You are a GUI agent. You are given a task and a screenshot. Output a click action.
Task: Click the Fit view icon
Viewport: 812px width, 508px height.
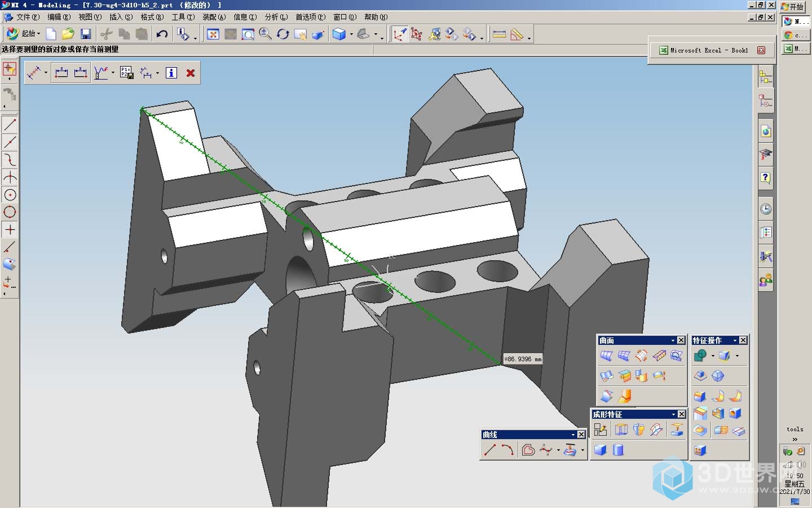213,34
